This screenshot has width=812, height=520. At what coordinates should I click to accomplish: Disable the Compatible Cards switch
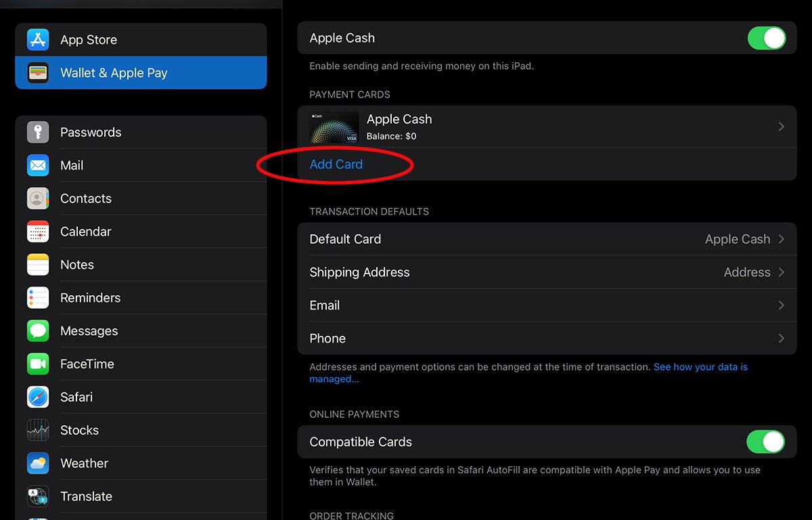click(x=767, y=442)
